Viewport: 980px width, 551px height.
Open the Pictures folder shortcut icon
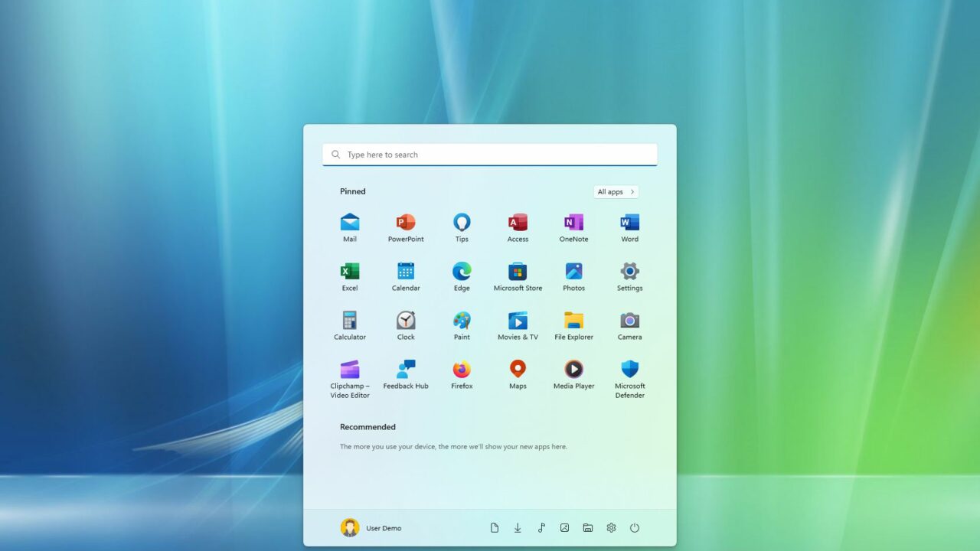tap(564, 528)
